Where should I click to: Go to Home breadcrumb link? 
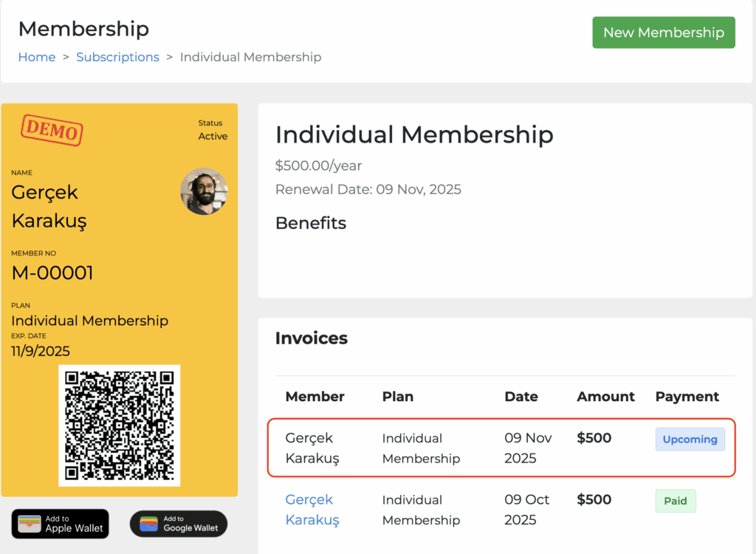[37, 57]
